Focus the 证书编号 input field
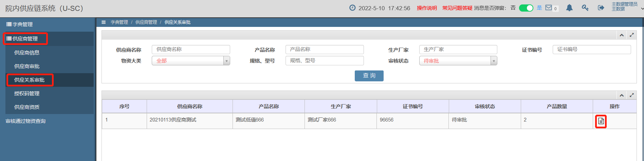The width and height of the screenshot is (644, 161). [x=592, y=49]
